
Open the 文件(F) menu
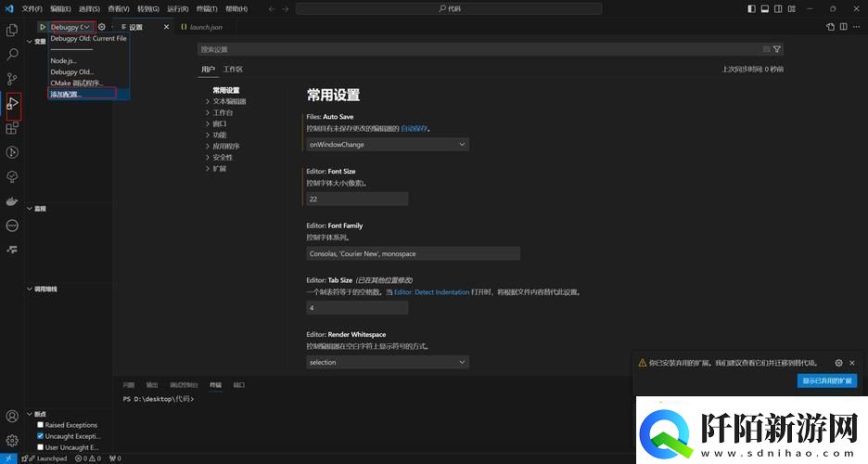pyautogui.click(x=32, y=9)
